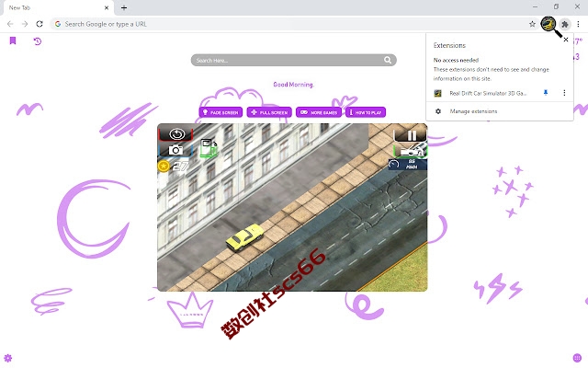Click the Manage extensions gear icon
Image resolution: width=588 pixels, height=368 pixels.
(438, 111)
